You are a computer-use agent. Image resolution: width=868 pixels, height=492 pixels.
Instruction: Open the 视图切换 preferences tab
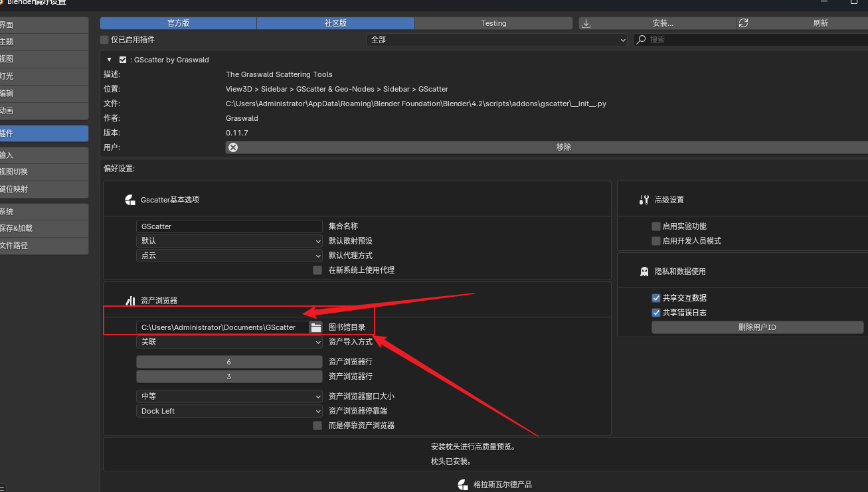click(x=44, y=172)
